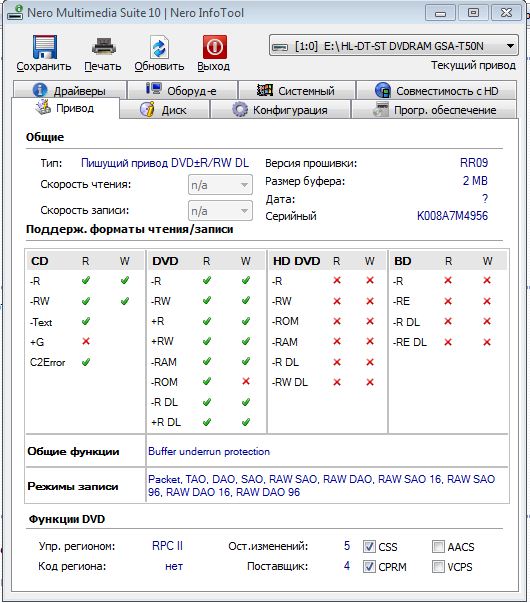Click the serial number K008A7M4956
530x603 pixels.
pos(452,216)
